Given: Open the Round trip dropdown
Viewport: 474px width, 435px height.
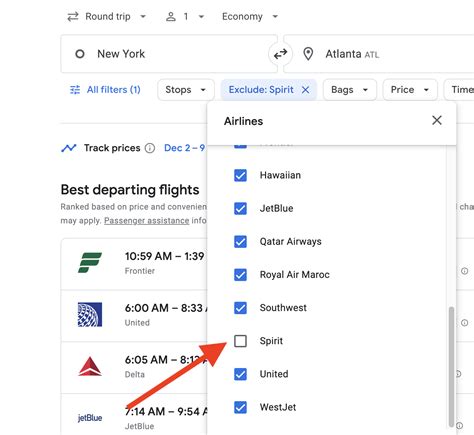Looking at the screenshot, I should [107, 17].
